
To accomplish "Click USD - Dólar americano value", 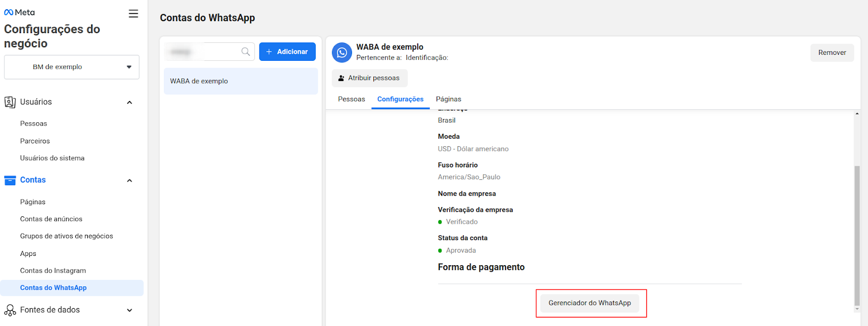I will (473, 149).
